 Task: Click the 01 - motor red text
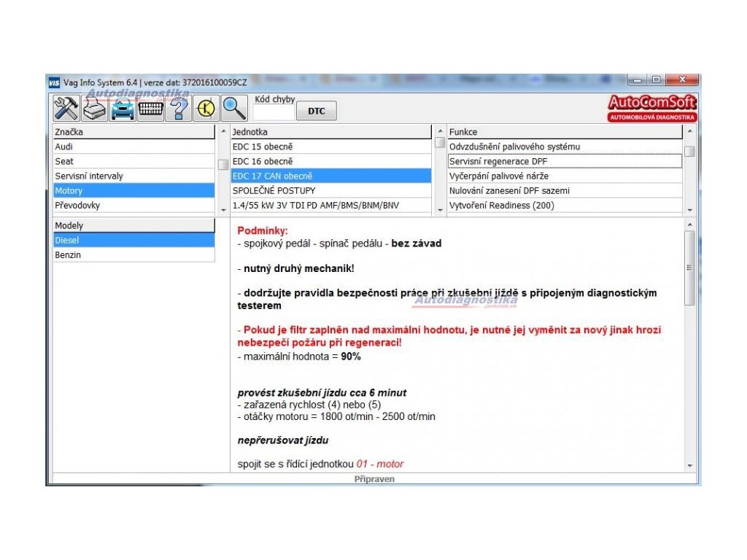click(x=379, y=464)
